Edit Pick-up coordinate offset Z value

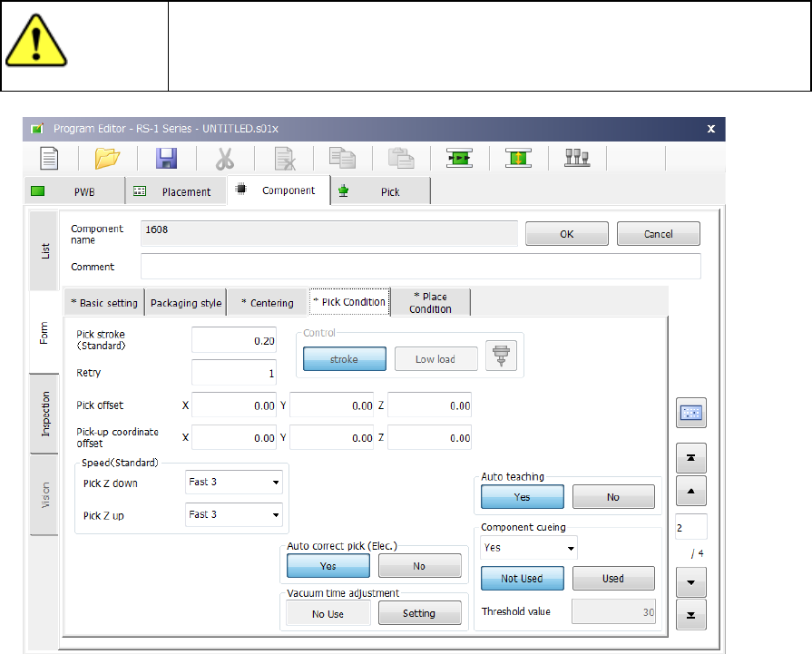click(429, 437)
